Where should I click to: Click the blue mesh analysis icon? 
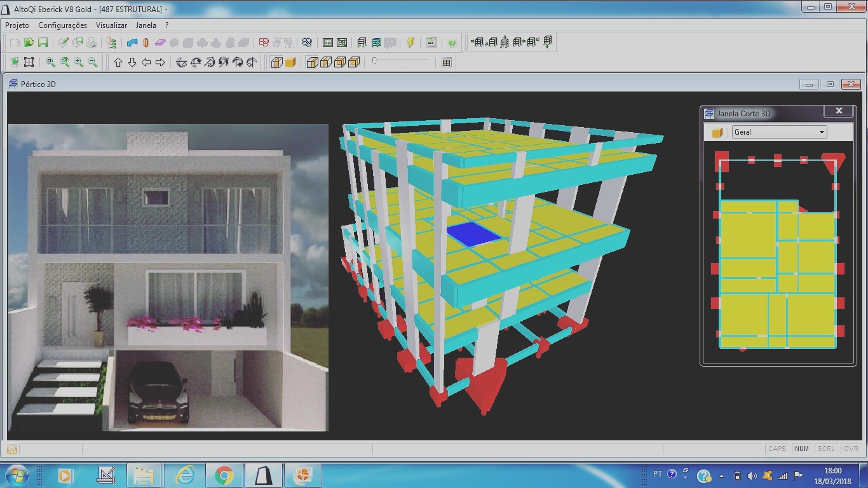tap(307, 43)
